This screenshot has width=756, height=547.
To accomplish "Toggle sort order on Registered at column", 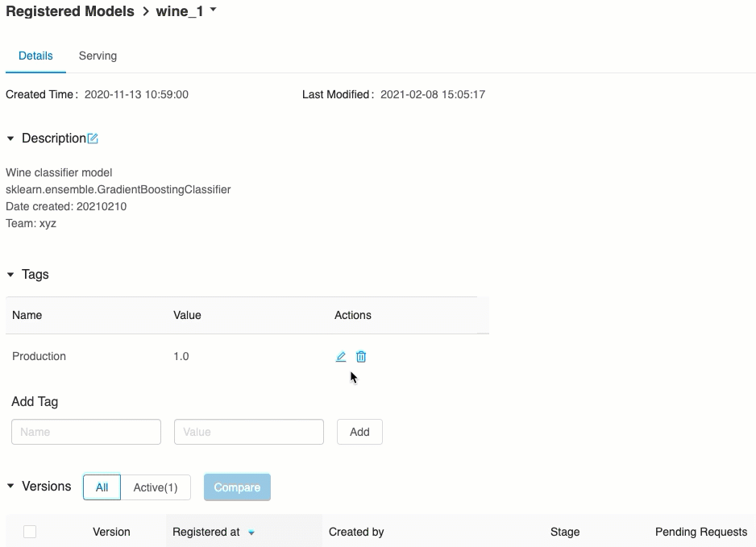I will [x=249, y=532].
